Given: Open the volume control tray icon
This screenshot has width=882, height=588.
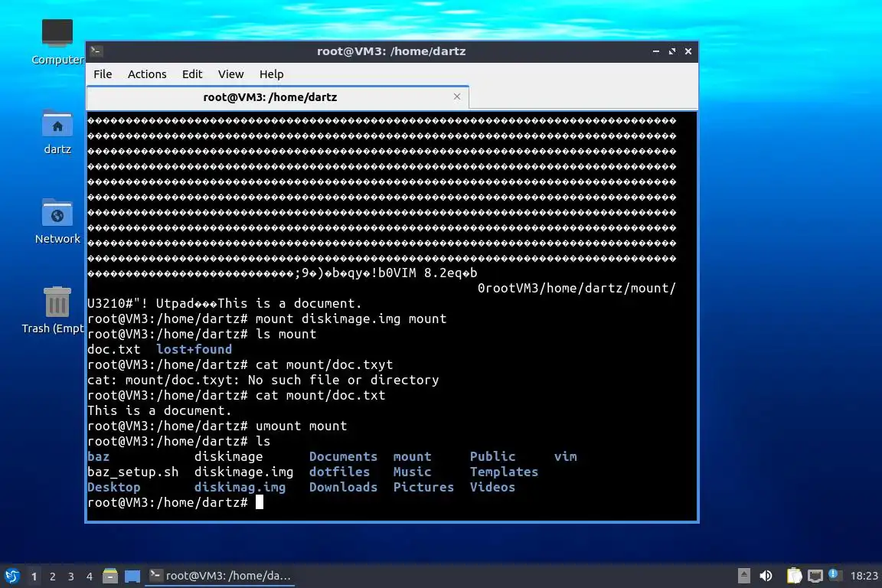Looking at the screenshot, I should 766,576.
